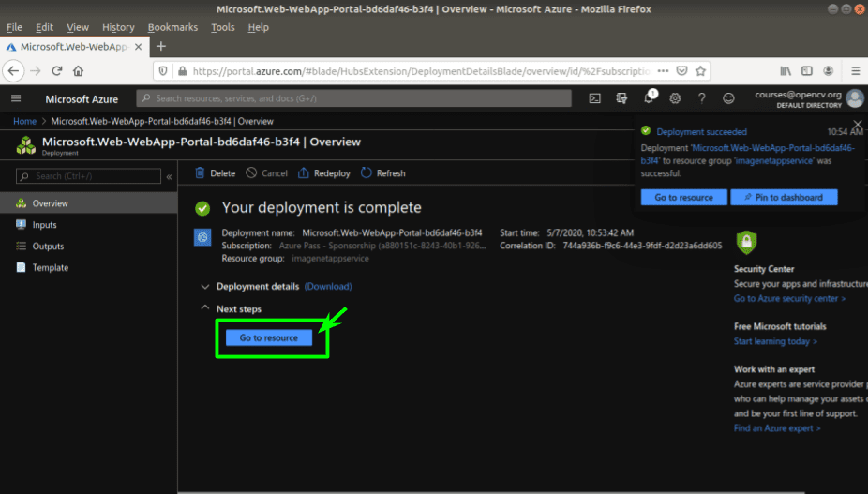Click the Firefox URL address bar
This screenshot has width=868, height=494.
coord(421,71)
